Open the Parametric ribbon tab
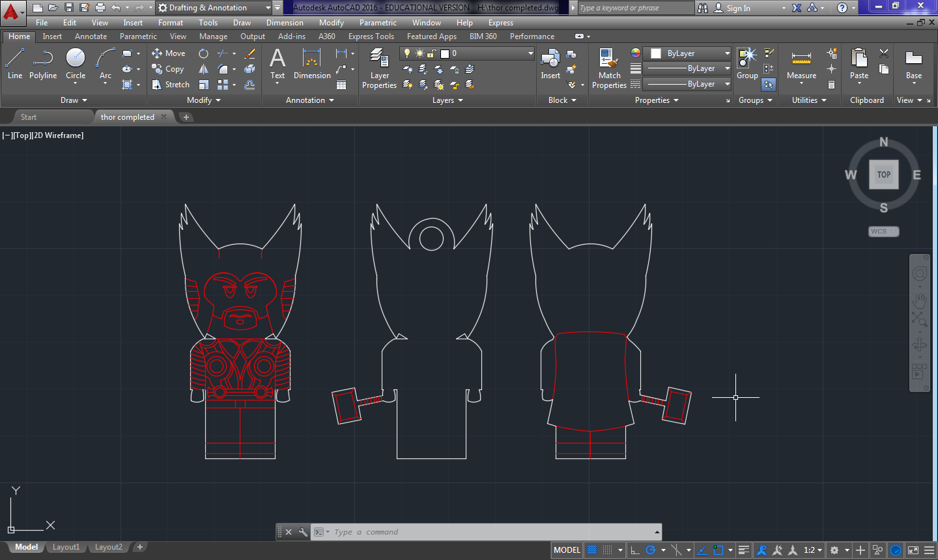 pyautogui.click(x=138, y=36)
